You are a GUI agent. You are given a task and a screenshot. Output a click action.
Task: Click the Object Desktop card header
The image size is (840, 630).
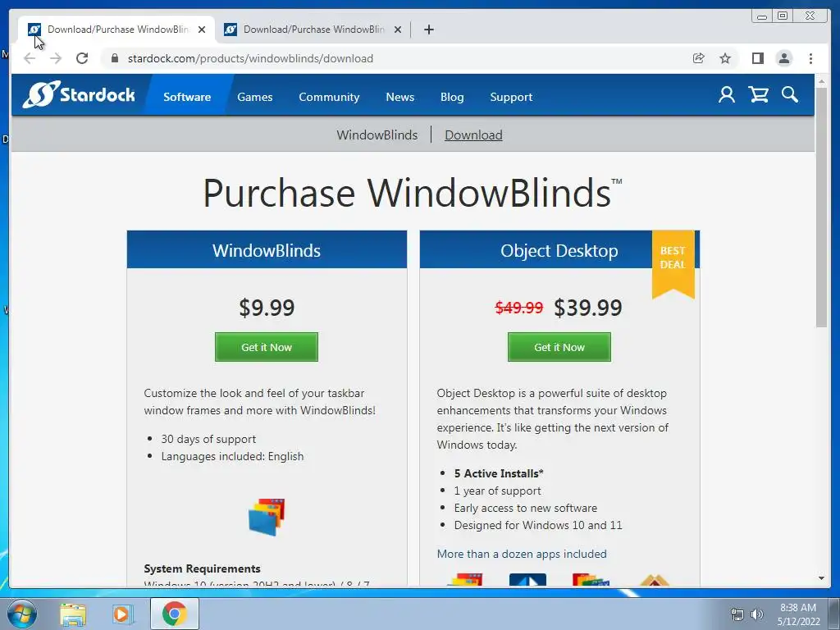click(x=559, y=249)
